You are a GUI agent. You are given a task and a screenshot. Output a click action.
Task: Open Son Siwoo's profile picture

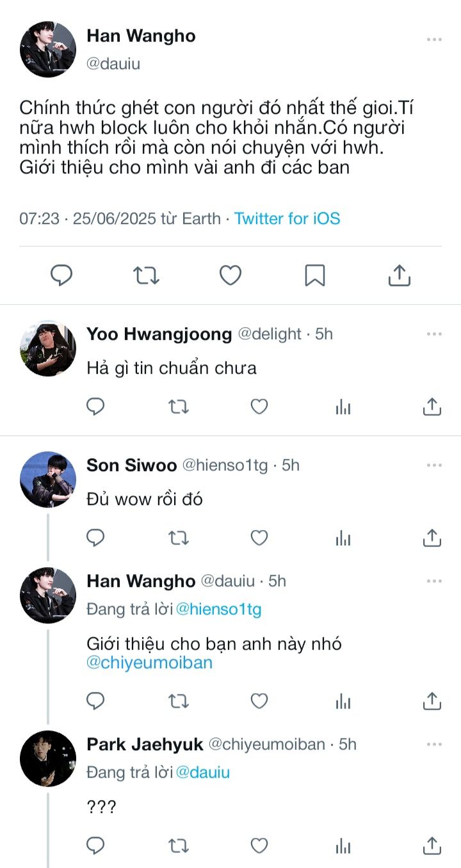[48, 479]
